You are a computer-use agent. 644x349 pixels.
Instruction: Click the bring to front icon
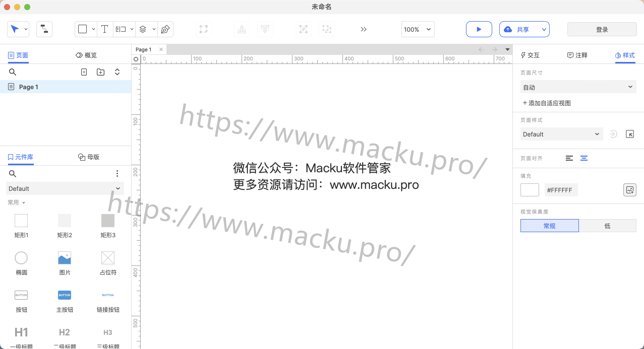tap(242, 29)
